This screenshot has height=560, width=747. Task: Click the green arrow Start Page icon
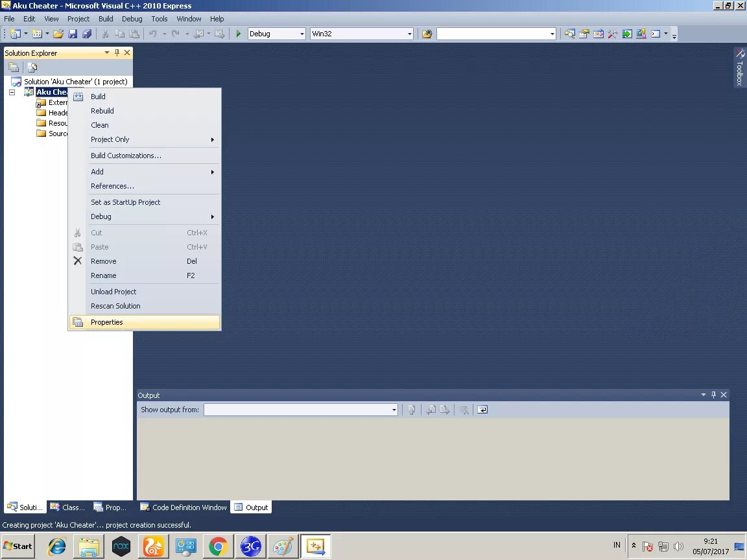627,34
